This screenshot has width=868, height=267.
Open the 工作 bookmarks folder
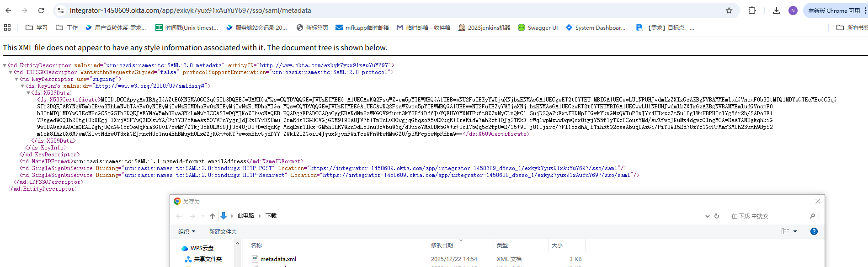(67, 27)
